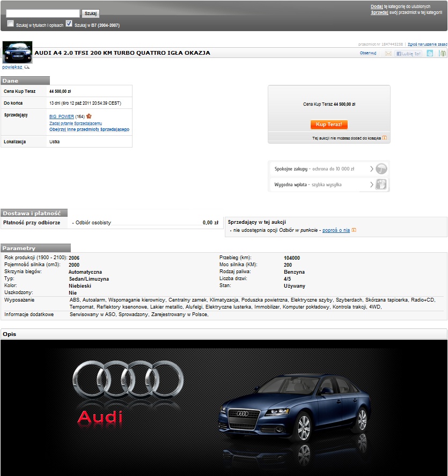Click the seller's red star rating icon
Image resolution: width=448 pixels, height=476 pixels.
(89, 116)
